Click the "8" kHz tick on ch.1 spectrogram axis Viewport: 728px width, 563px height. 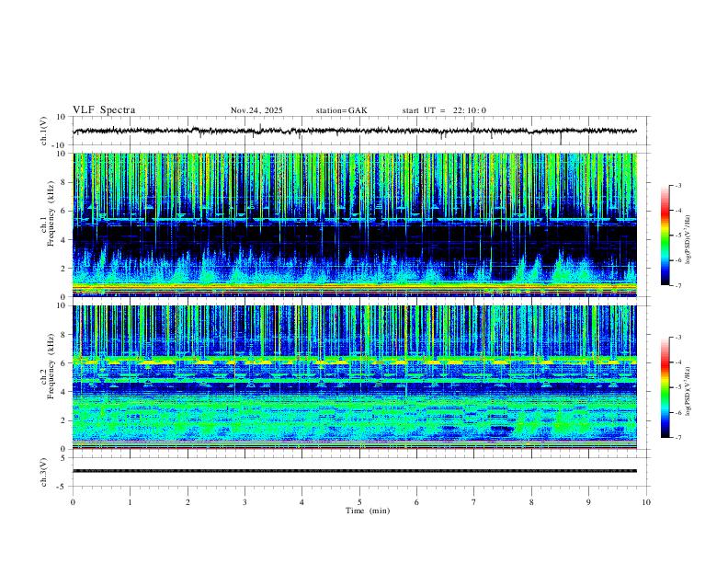pos(64,182)
